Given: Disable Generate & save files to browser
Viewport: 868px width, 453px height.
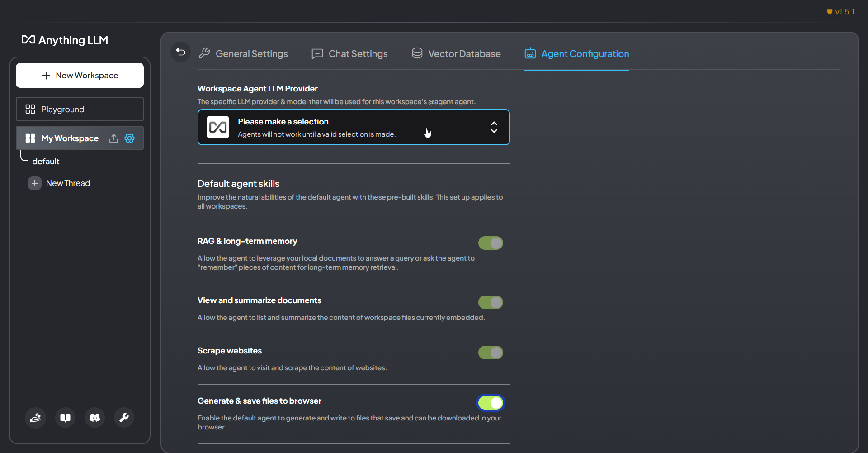Looking at the screenshot, I should [x=491, y=402].
